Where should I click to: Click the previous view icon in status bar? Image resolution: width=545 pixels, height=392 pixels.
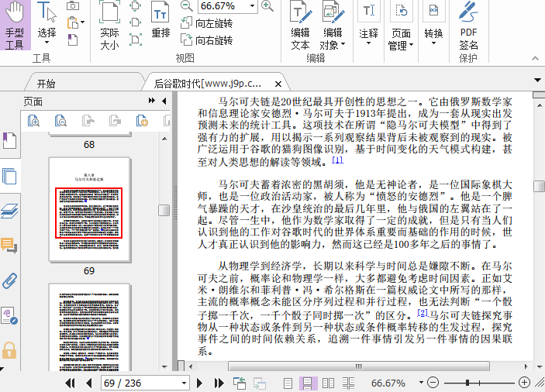pos(240,383)
